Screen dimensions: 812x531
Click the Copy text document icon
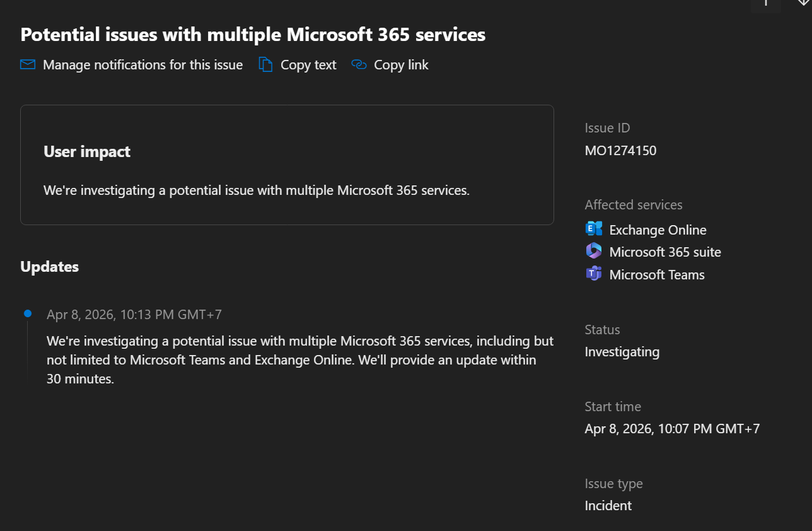click(x=266, y=65)
